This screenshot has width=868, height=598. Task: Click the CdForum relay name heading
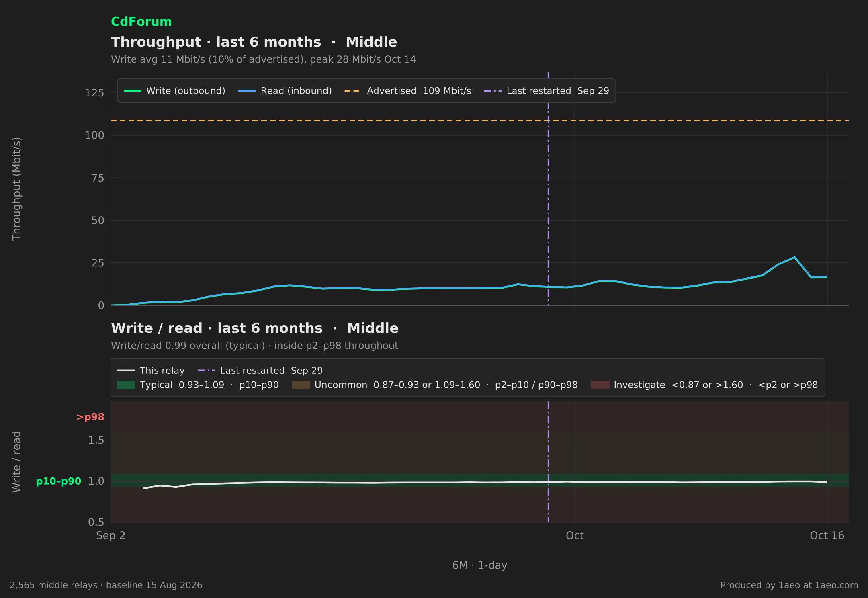tap(141, 22)
